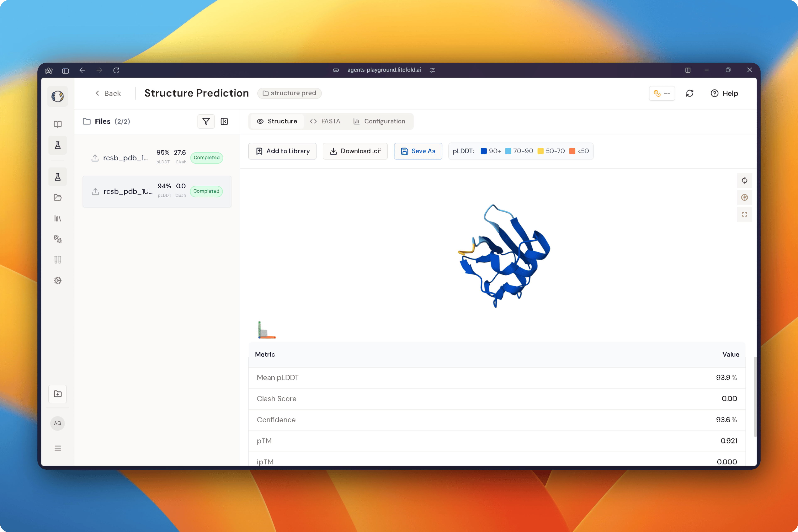
Task: Click the yellow 50-70 pLDDT swatch
Action: point(541,151)
